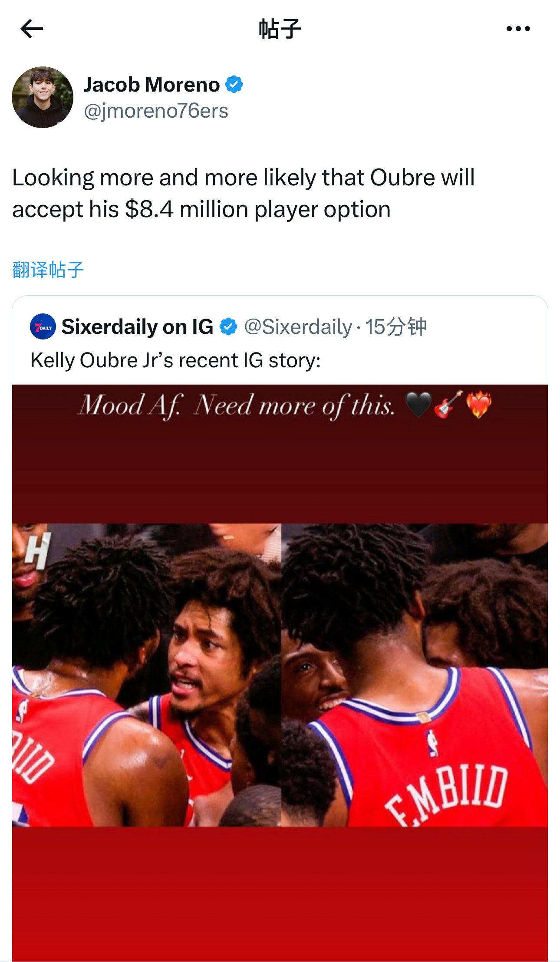Image resolution: width=560 pixels, height=962 pixels.
Task: Tap the 'Mood Af. Need more of this.' caption
Action: tap(237, 406)
